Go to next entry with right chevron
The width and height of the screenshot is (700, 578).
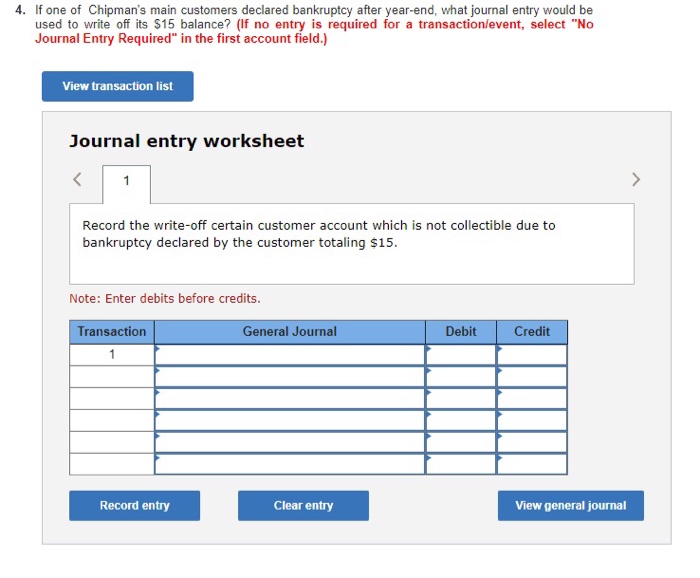(636, 179)
